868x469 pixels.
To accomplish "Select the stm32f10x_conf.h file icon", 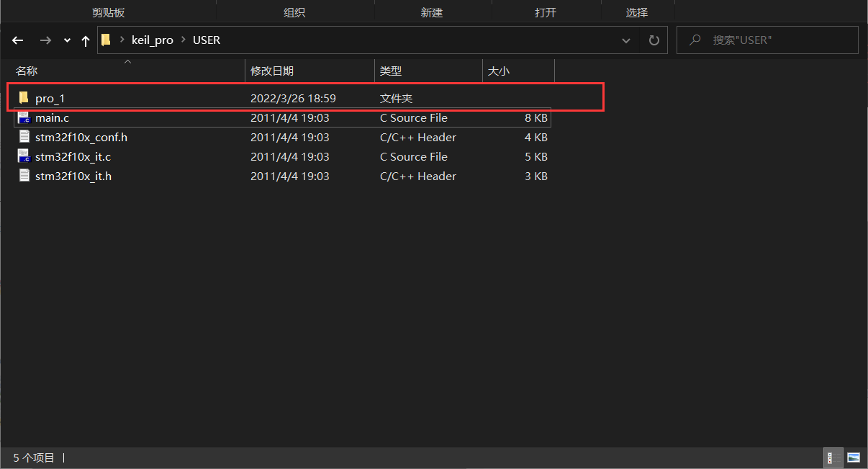I will coord(24,137).
